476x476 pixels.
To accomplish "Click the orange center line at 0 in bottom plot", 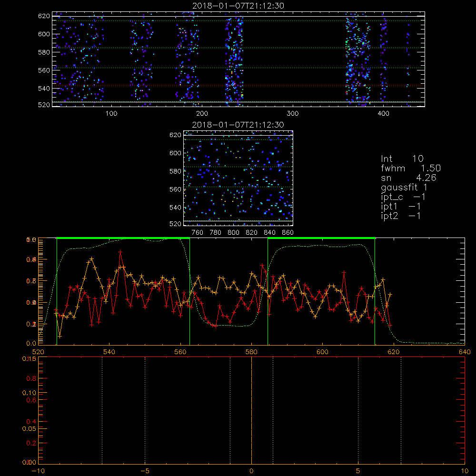I will [251, 410].
